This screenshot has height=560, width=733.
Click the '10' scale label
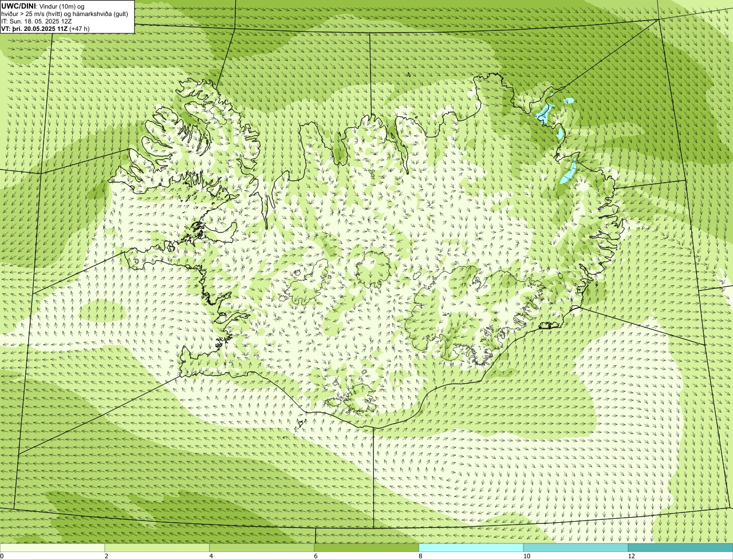click(x=526, y=556)
